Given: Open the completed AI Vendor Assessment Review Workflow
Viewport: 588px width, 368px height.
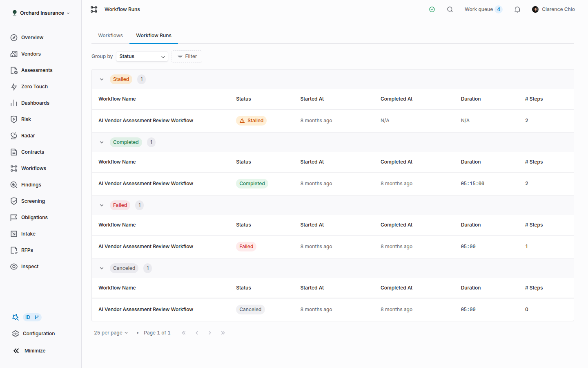Looking at the screenshot, I should click(146, 184).
